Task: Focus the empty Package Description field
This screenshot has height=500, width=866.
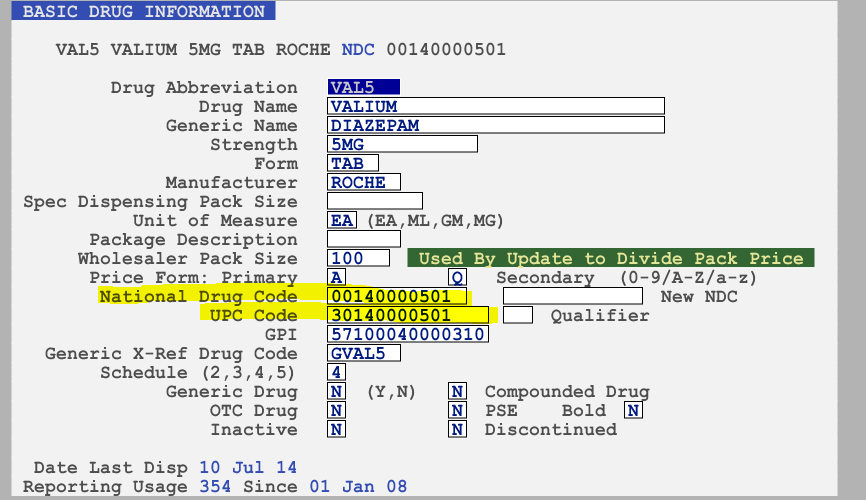Action: (364, 239)
